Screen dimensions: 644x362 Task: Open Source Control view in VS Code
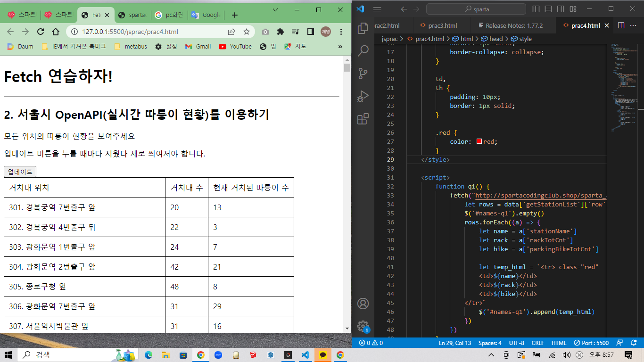(x=363, y=74)
